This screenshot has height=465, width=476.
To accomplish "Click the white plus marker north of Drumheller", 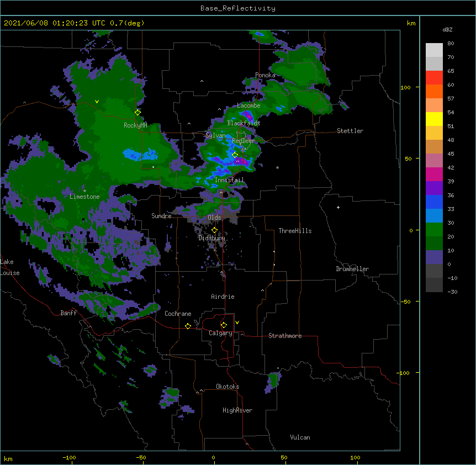I will click(x=338, y=207).
